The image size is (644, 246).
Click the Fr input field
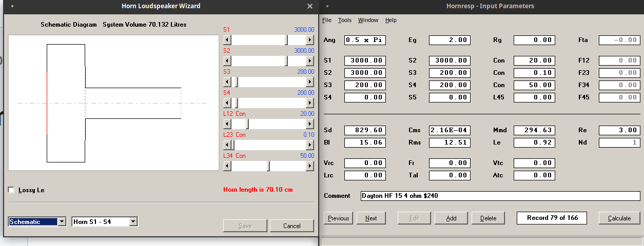coord(450,163)
